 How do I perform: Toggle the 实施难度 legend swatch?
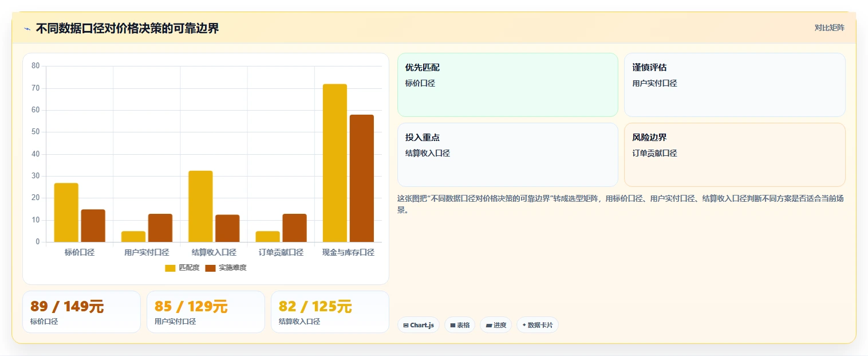(x=210, y=268)
